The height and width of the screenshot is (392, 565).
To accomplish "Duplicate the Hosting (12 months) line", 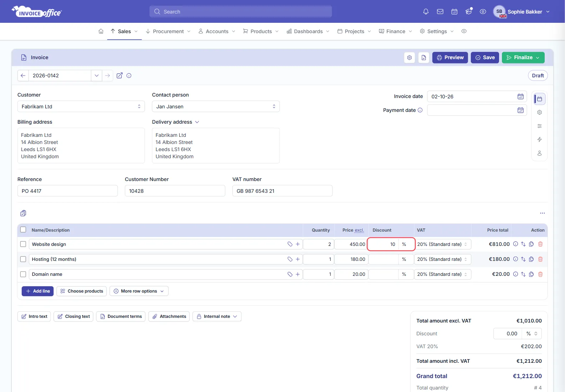I will [x=531, y=259].
